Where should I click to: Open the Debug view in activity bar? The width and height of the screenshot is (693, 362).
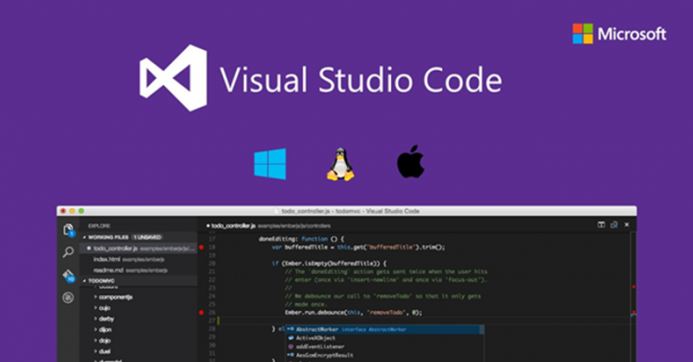point(68,297)
